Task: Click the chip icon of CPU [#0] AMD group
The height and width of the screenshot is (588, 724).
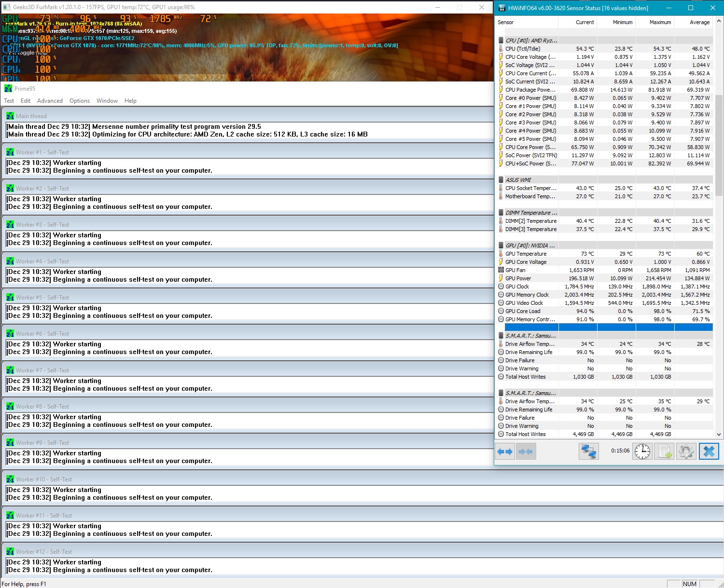Action: (501, 41)
